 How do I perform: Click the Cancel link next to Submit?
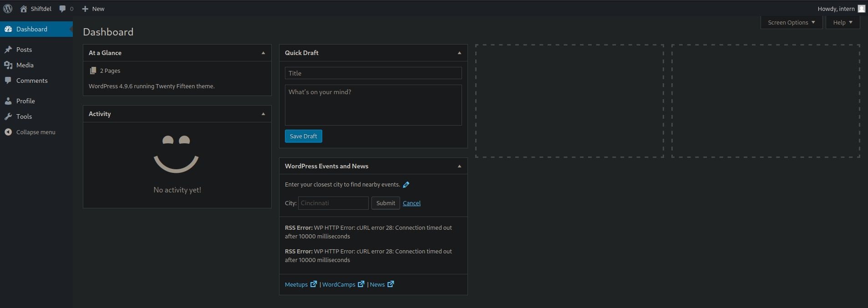pos(411,203)
